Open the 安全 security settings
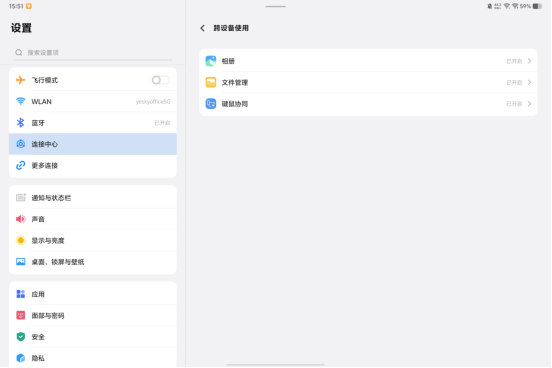The width and height of the screenshot is (552, 368). [93, 337]
